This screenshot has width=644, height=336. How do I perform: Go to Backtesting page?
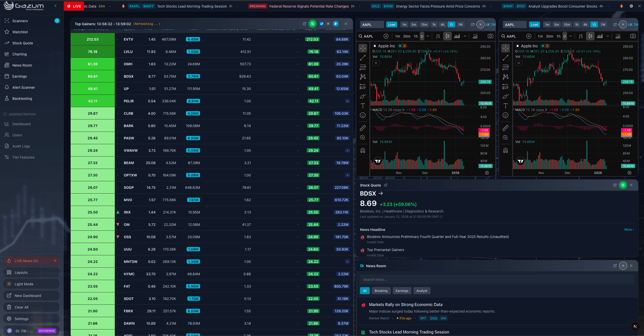[x=32, y=98]
